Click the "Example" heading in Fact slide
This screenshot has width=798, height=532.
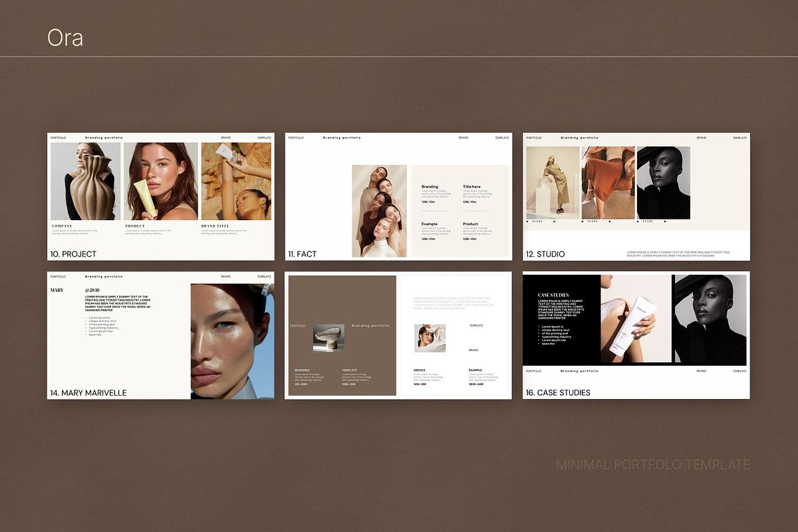tap(430, 224)
